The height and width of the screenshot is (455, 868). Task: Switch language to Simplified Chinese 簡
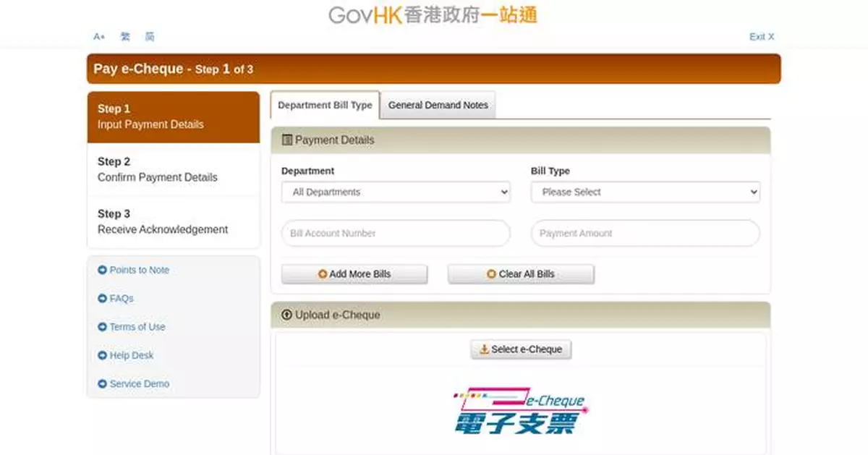(x=150, y=36)
